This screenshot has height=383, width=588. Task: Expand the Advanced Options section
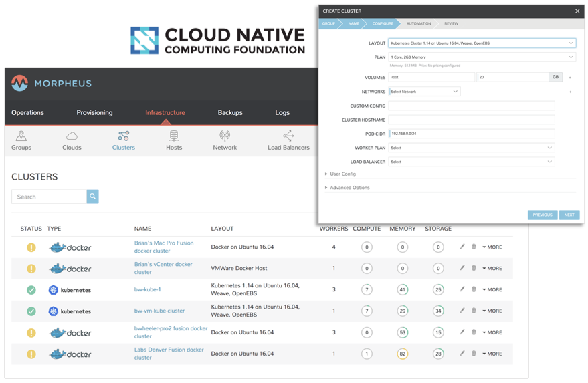[347, 187]
